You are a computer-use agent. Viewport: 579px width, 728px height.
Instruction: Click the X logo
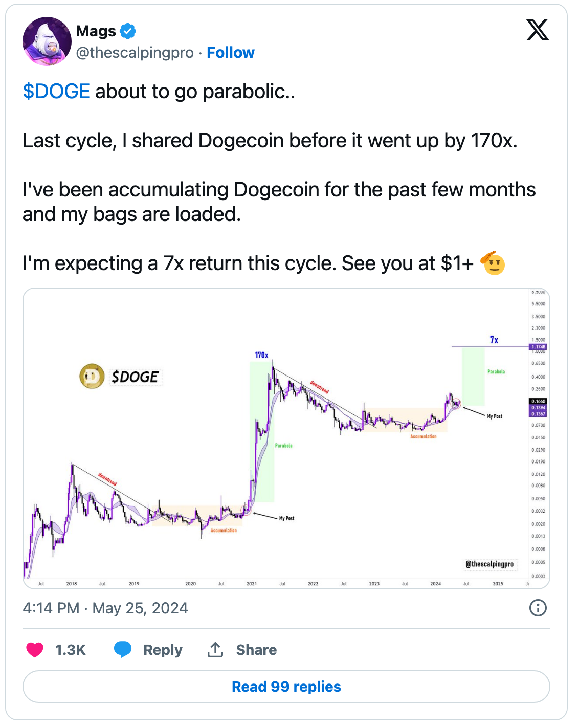[537, 30]
